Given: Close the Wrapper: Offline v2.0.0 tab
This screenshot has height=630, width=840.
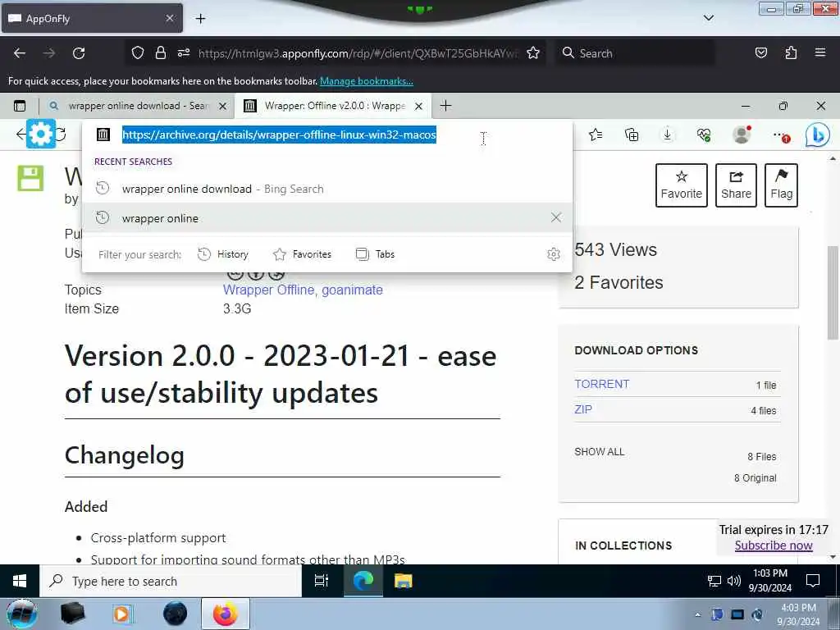Looking at the screenshot, I should [x=419, y=106].
